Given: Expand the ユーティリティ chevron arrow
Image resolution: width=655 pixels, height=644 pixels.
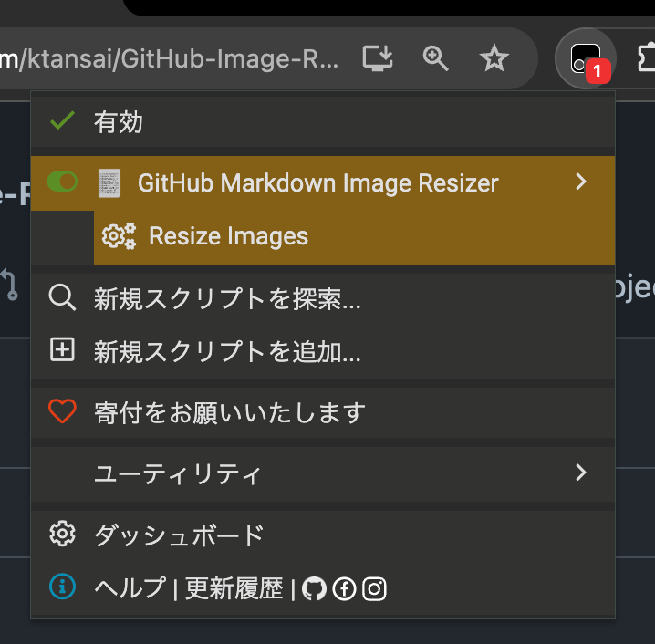Looking at the screenshot, I should [x=580, y=473].
